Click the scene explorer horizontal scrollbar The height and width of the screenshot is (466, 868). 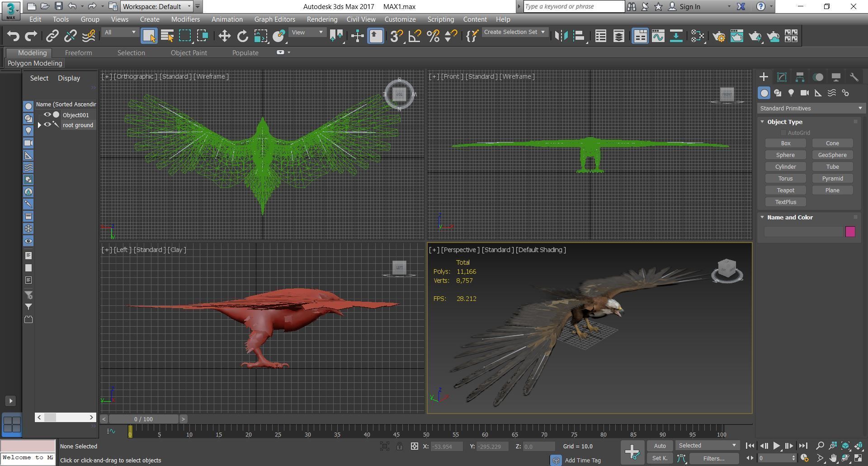65,417
